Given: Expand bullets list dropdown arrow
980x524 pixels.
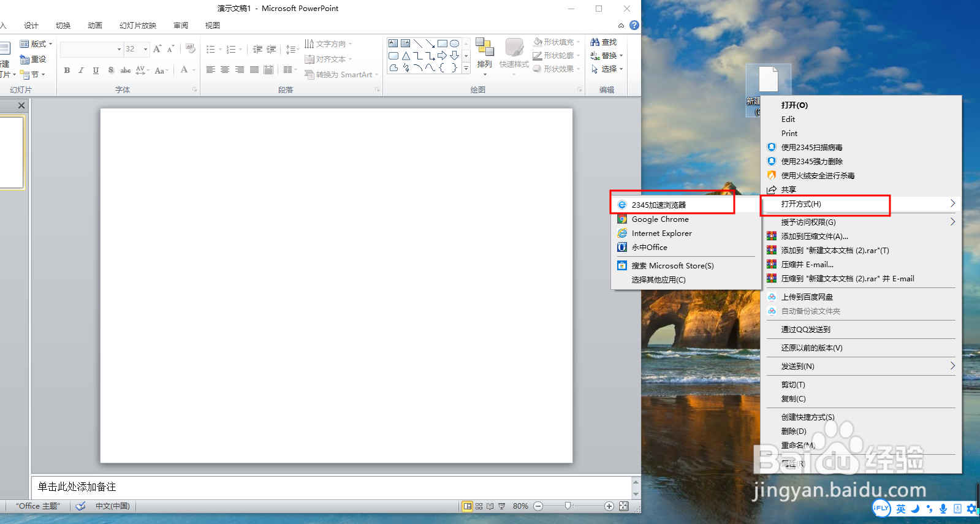Looking at the screenshot, I should pos(221,50).
